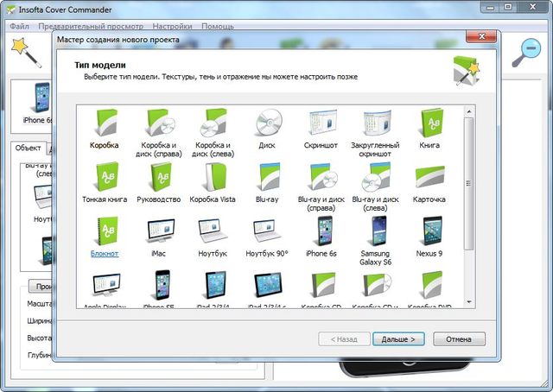Click the zoom out magnifier icon

(526, 53)
